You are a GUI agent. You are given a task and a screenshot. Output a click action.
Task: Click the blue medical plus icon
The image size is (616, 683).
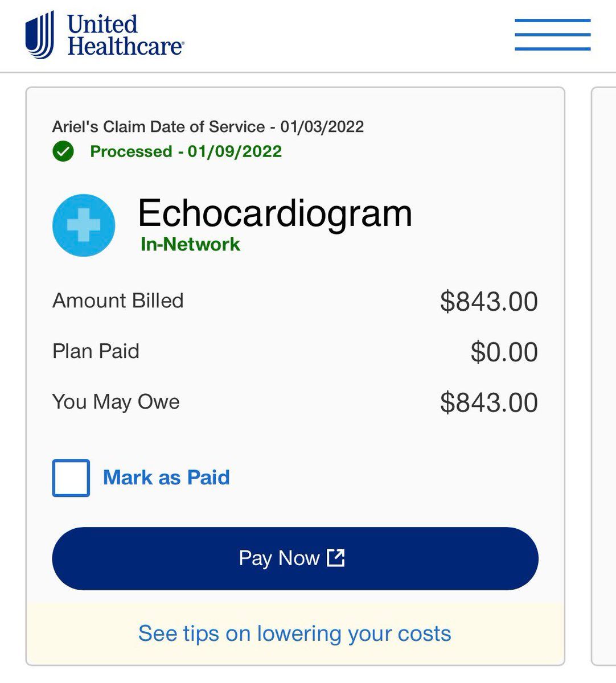(x=84, y=225)
